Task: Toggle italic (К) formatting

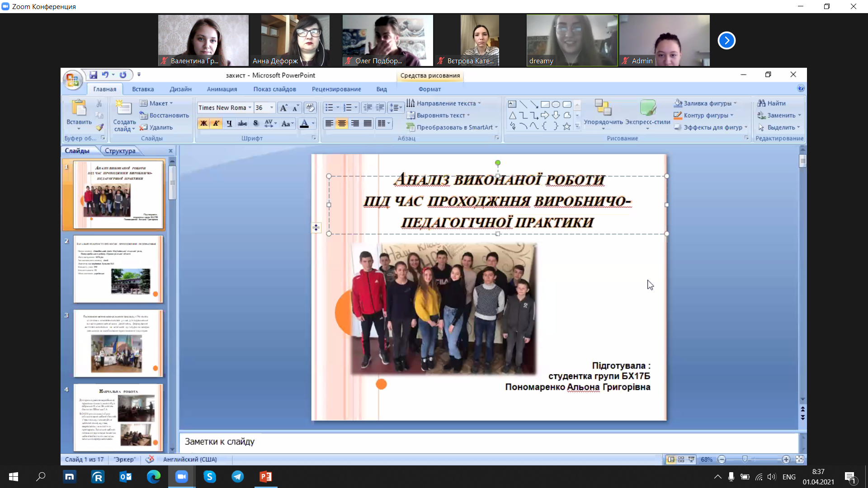Action: 216,123
